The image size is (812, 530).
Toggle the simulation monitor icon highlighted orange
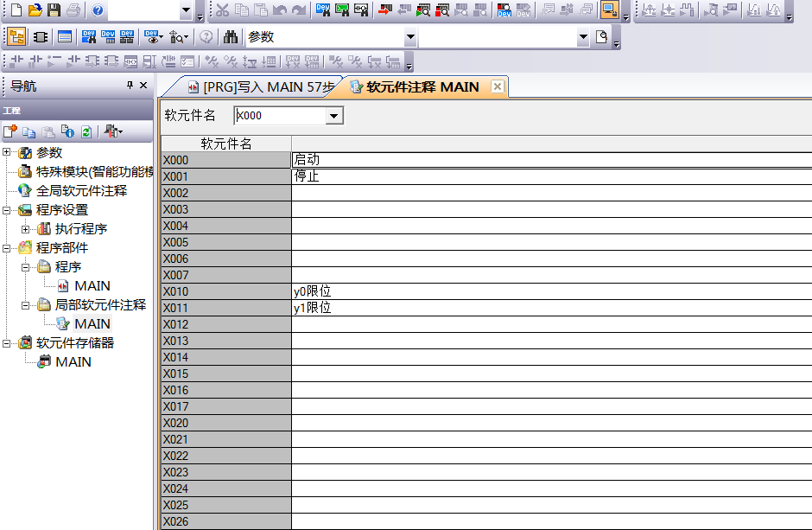click(610, 10)
